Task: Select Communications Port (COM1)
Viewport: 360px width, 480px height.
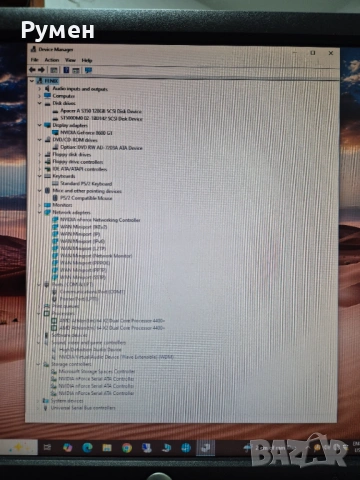Action: coord(92,292)
